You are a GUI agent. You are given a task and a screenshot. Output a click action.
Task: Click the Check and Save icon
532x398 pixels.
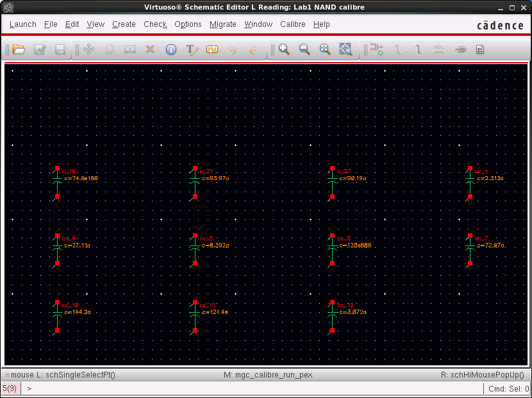[x=40, y=49]
